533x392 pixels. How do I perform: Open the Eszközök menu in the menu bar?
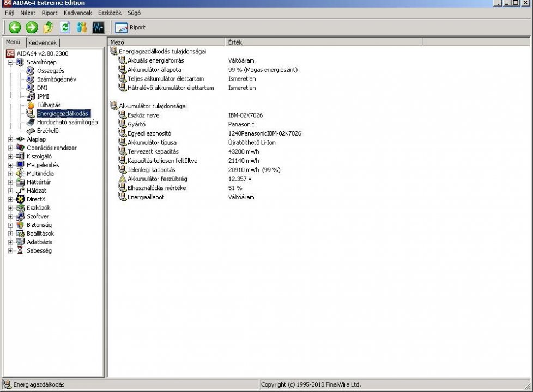[110, 13]
